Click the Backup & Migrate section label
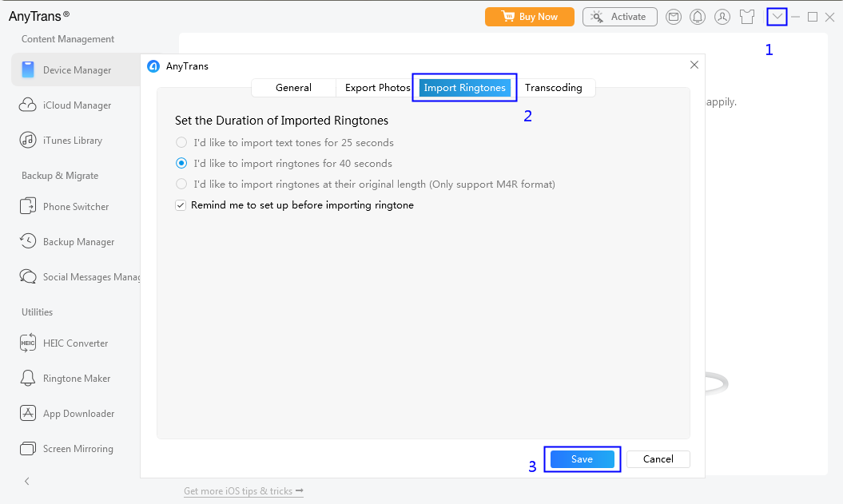 point(60,176)
